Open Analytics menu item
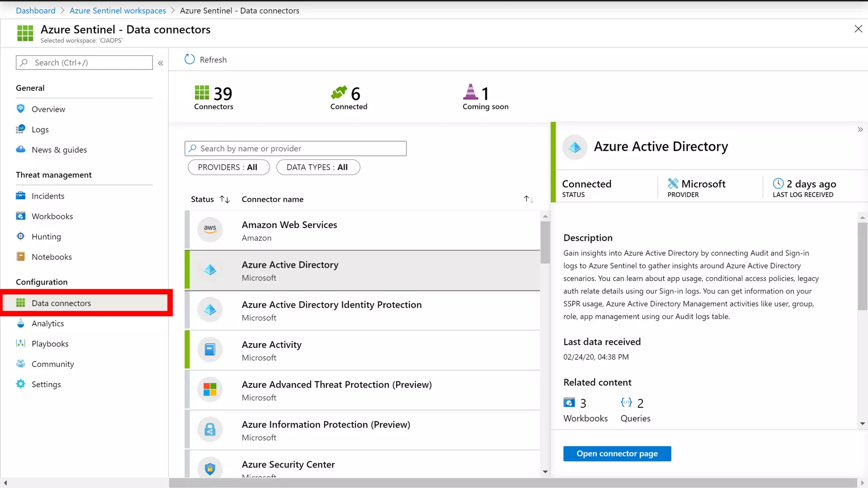The image size is (868, 488). tap(47, 324)
